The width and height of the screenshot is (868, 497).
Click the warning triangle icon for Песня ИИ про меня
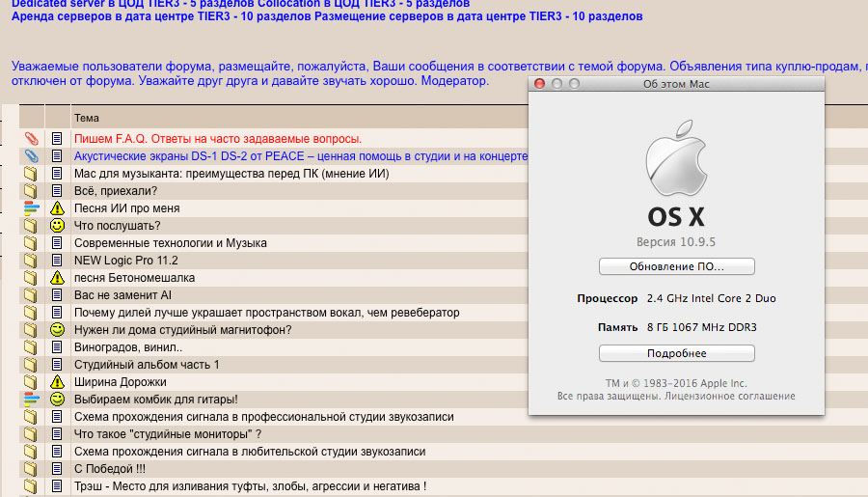[x=57, y=208]
